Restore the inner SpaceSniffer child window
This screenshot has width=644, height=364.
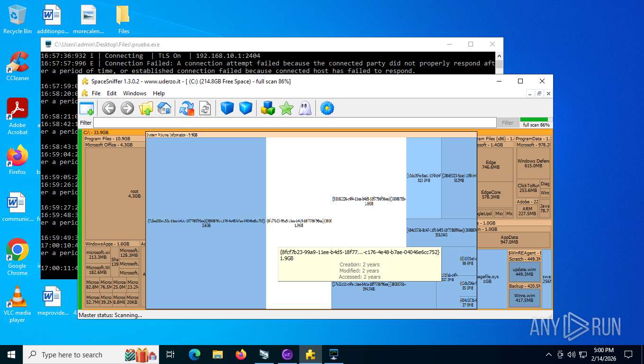click(539, 94)
